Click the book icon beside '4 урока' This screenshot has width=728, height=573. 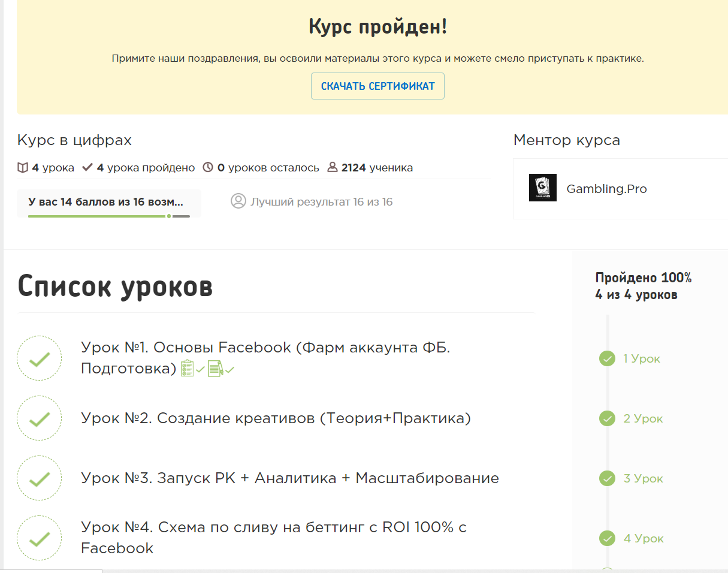(23, 168)
